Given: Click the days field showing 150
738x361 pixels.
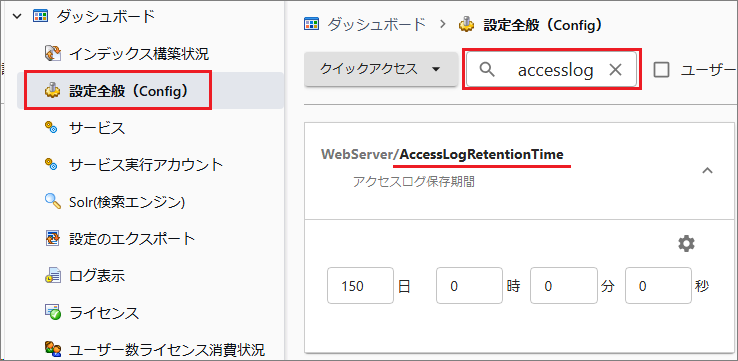Looking at the screenshot, I should pyautogui.click(x=360, y=286).
